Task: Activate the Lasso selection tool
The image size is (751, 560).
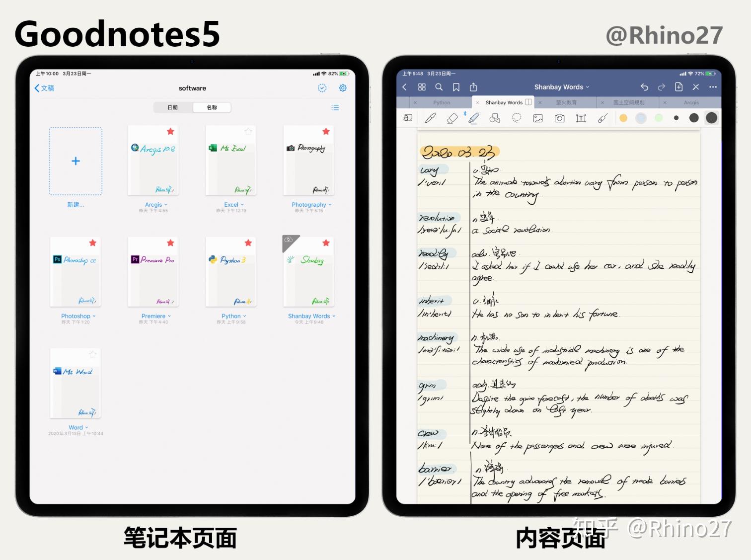Action: click(517, 118)
